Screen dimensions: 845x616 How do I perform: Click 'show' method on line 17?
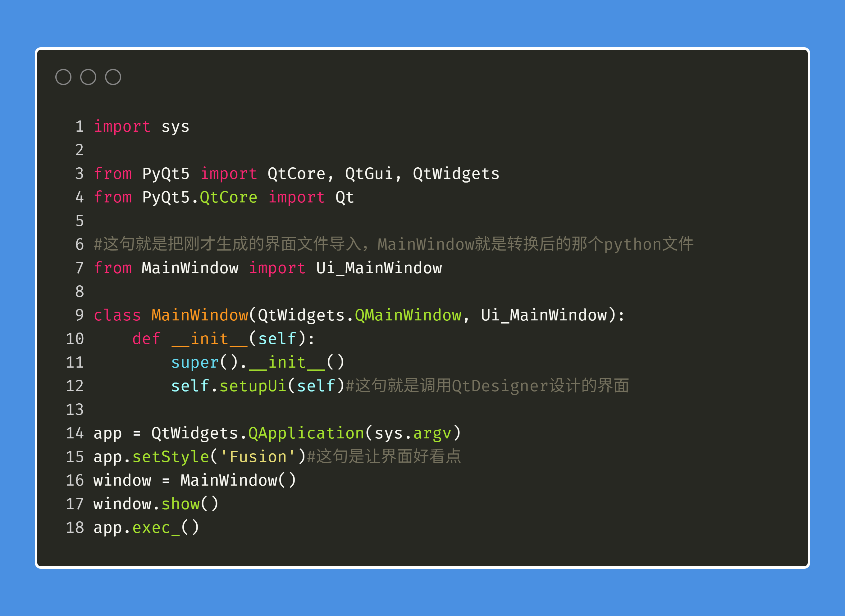tap(180, 504)
